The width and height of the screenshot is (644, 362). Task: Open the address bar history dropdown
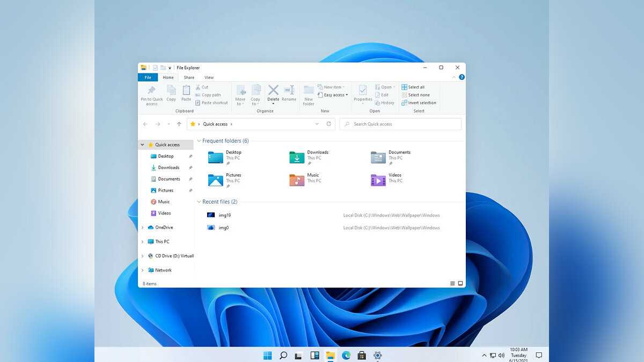pos(317,124)
